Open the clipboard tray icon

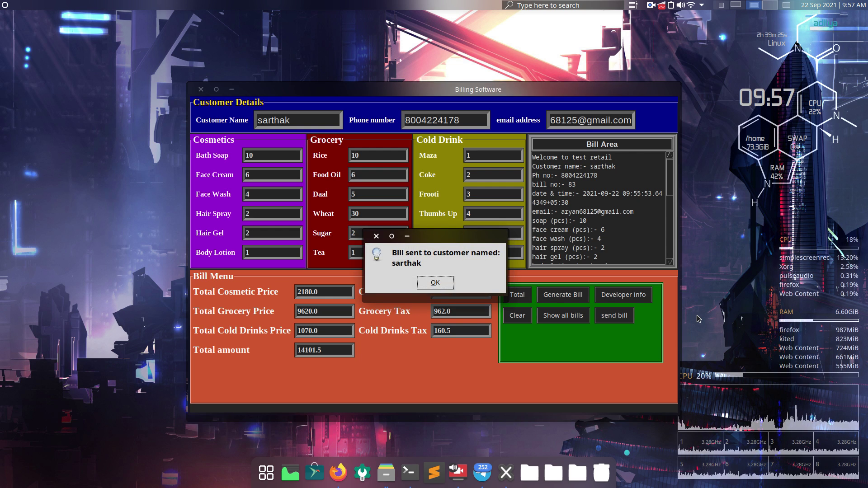(x=671, y=5)
